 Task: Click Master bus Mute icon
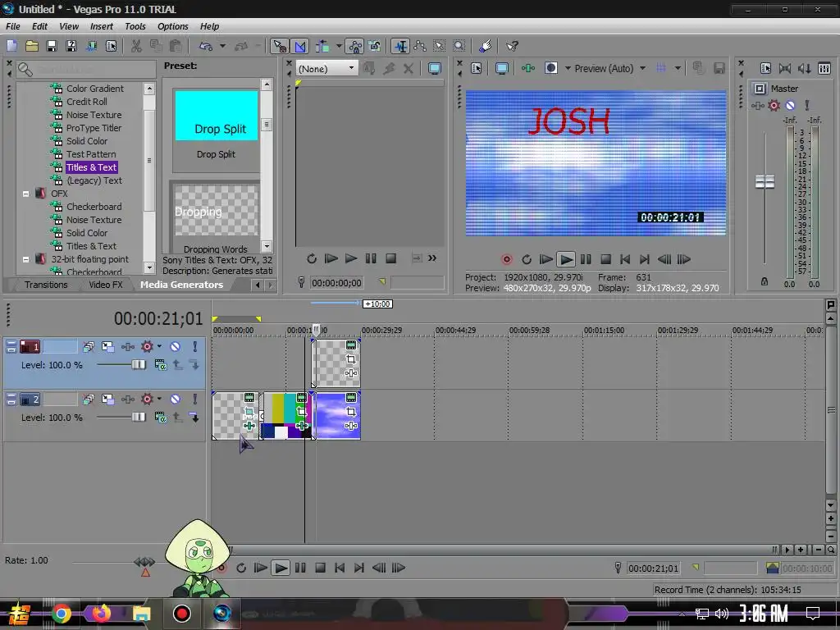790,106
